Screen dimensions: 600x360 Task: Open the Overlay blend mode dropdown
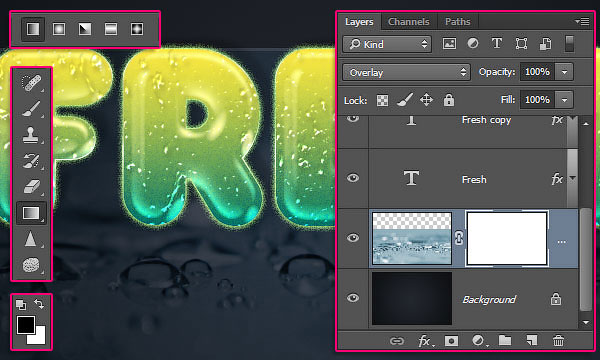click(406, 72)
